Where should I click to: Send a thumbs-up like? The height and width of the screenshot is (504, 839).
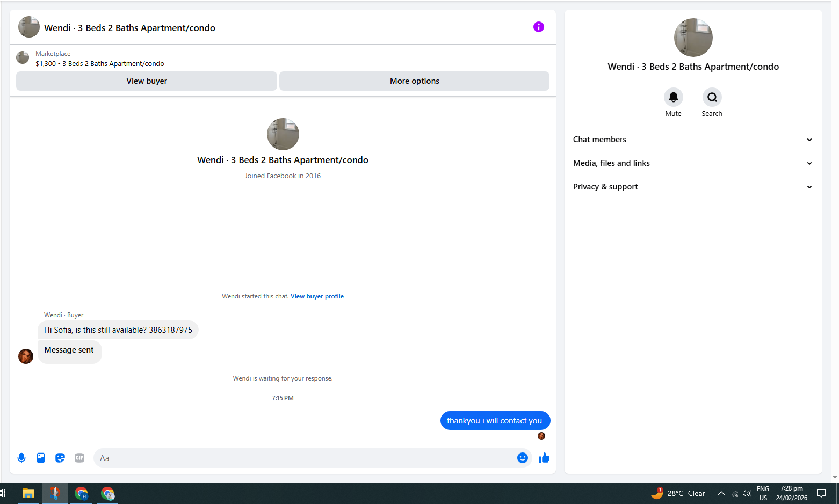click(x=544, y=458)
